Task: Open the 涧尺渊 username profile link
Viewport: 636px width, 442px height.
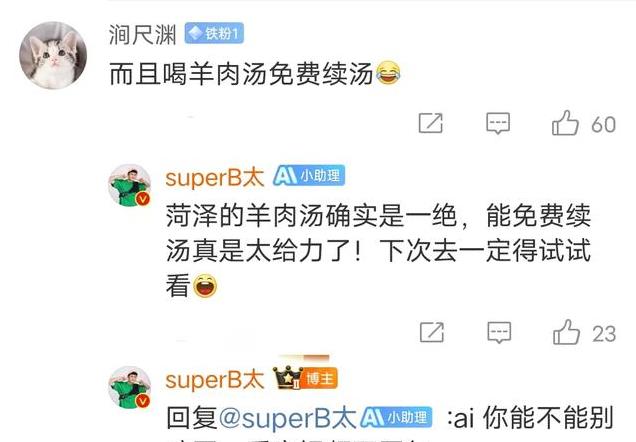Action: click(x=142, y=34)
